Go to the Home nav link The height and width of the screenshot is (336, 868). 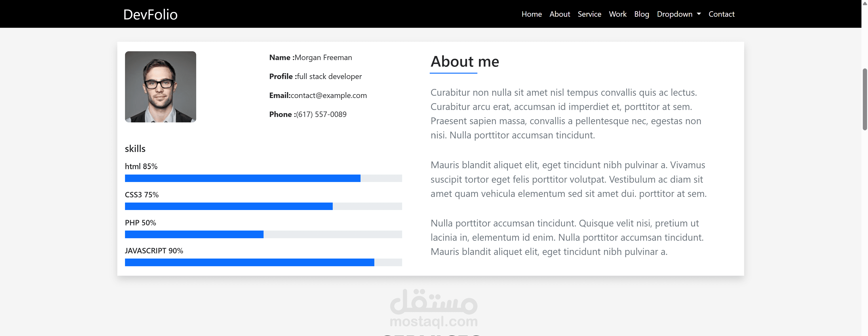(531, 14)
